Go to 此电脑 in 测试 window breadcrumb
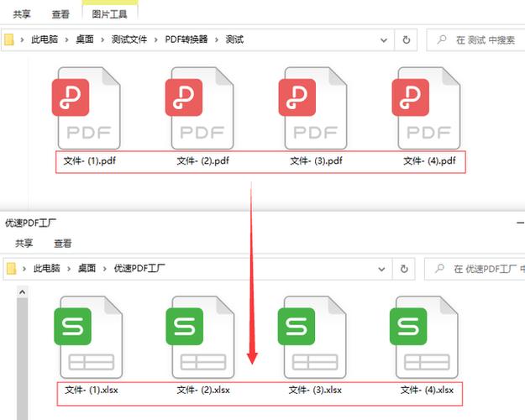This screenshot has height=420, width=525. tap(45, 39)
